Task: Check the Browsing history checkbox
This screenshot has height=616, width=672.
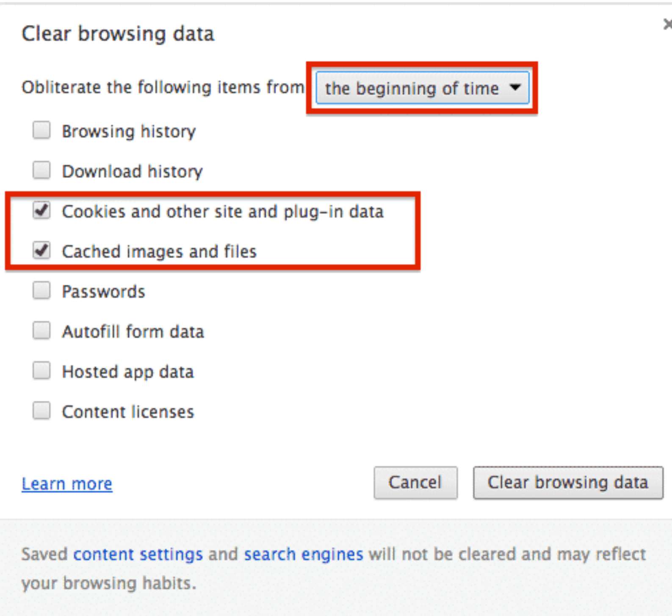Action: click(41, 130)
